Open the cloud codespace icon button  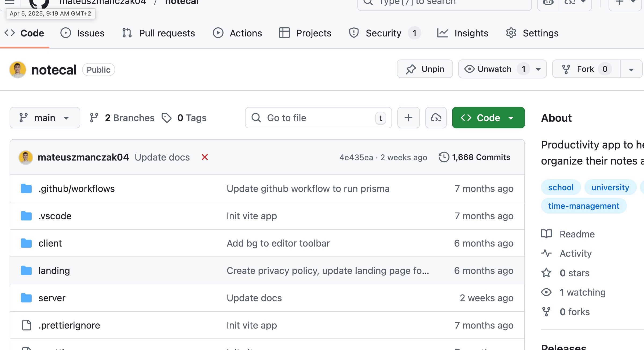(x=436, y=118)
